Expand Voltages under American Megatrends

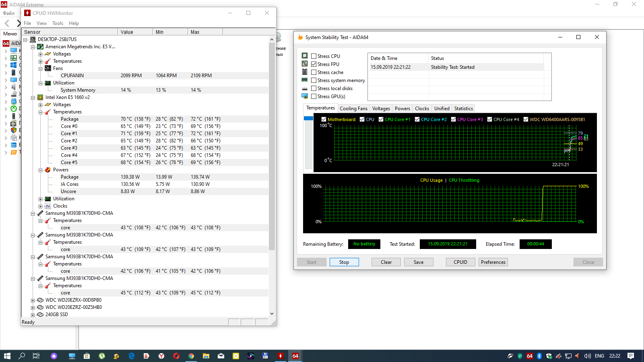tap(41, 54)
